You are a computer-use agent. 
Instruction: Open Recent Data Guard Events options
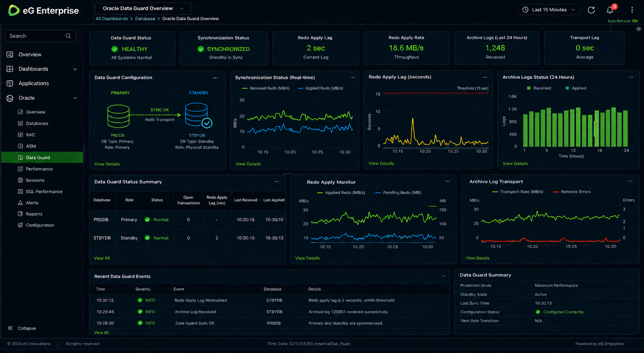coord(444,276)
